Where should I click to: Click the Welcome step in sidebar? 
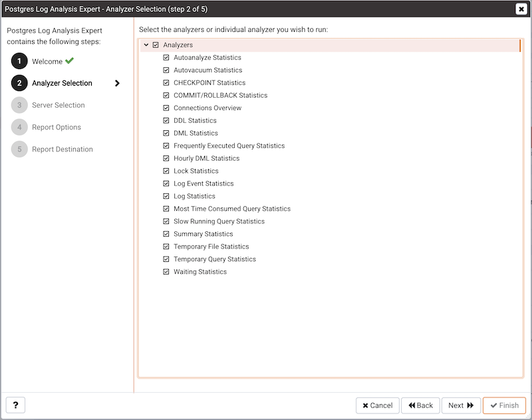pos(47,61)
